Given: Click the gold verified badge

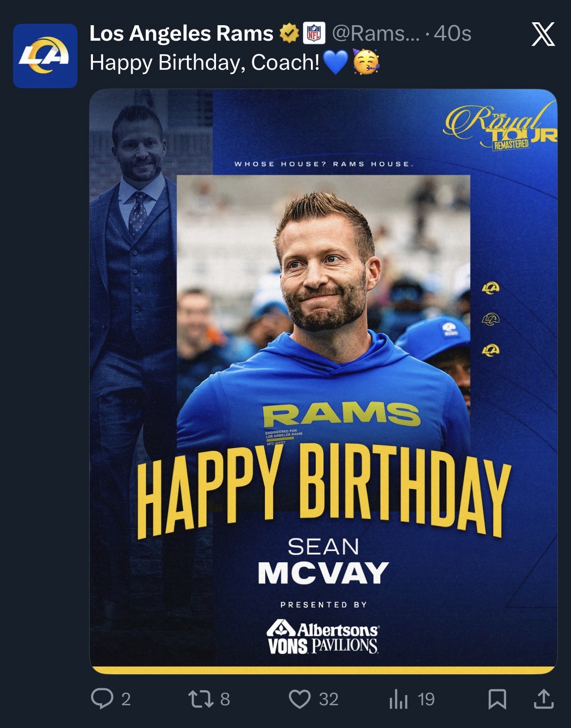Looking at the screenshot, I should 289,33.
